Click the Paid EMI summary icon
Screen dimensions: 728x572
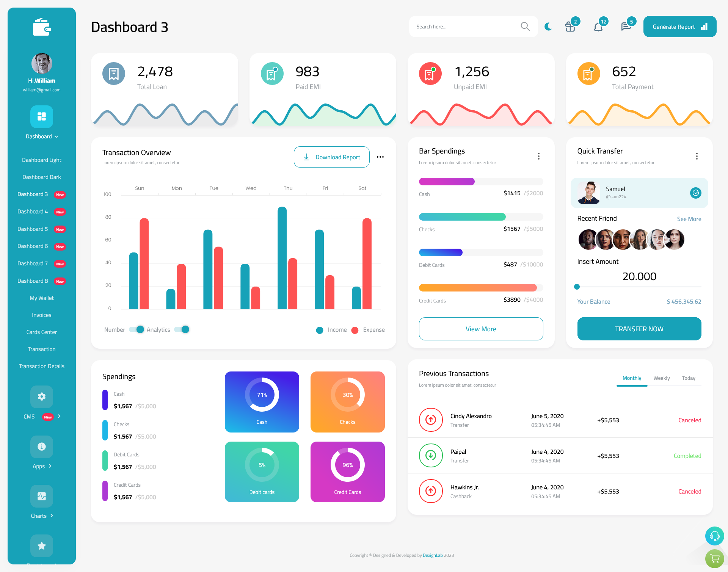[271, 73]
